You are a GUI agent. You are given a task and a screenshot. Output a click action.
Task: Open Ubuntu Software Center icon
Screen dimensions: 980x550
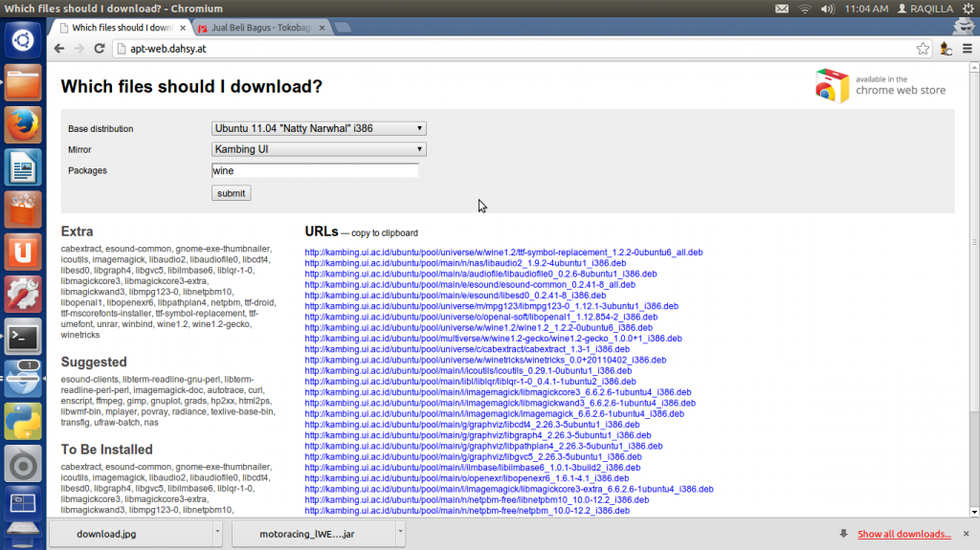23,210
